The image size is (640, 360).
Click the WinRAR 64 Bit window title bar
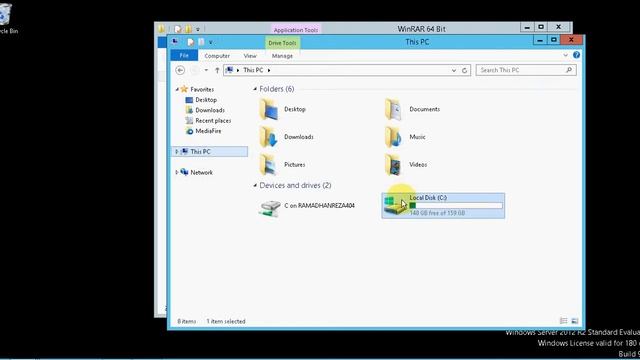click(422, 29)
